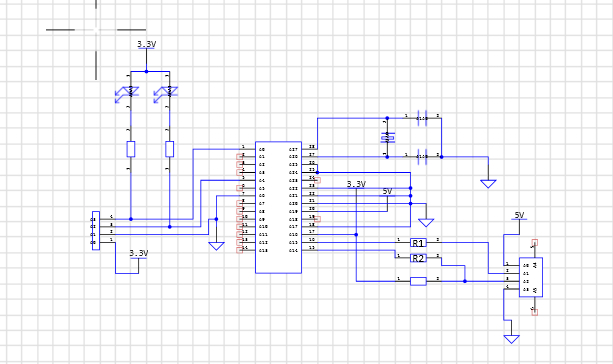Select the left LED symbol
Image resolution: width=613 pixels, height=364 pixels.
point(127,94)
